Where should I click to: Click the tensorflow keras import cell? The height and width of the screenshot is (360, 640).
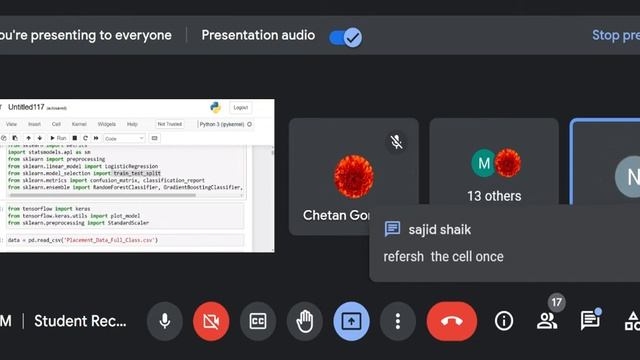125,216
